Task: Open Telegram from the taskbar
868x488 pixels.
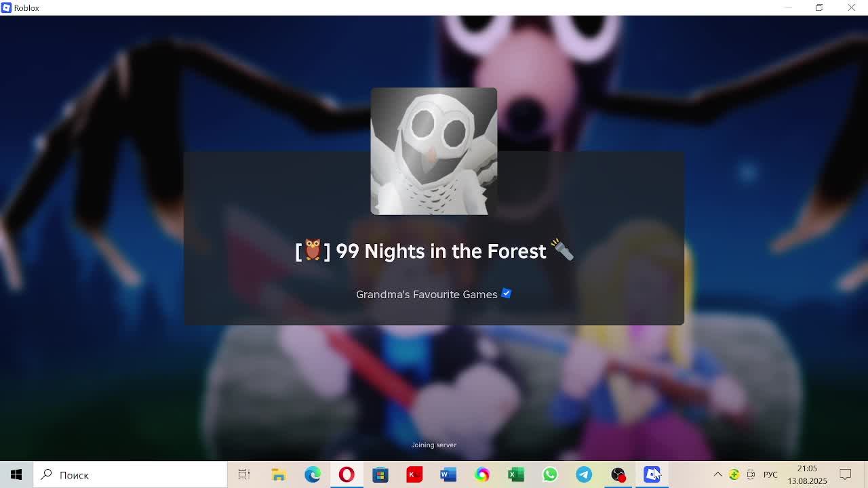Action: tap(584, 474)
